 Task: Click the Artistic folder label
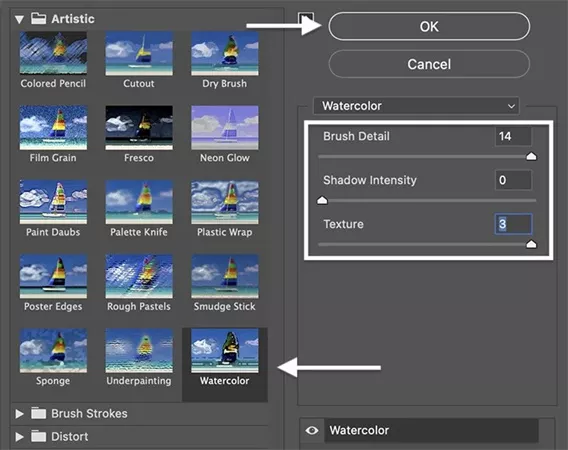point(73,19)
